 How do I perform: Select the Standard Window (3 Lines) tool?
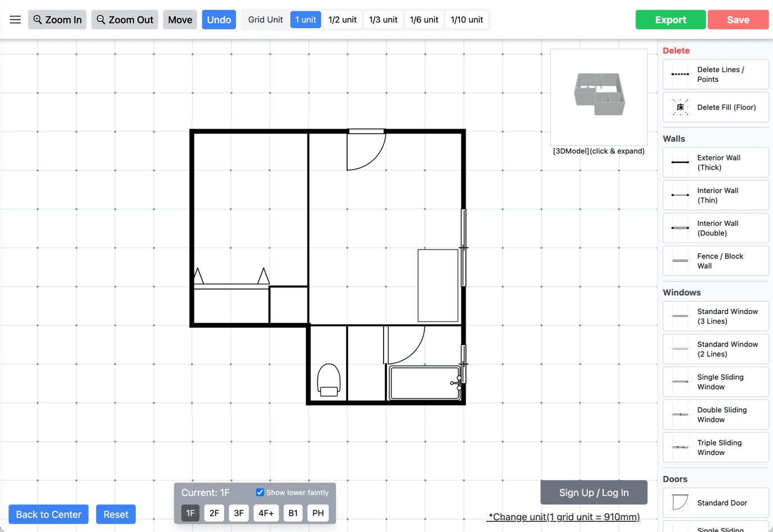715,316
